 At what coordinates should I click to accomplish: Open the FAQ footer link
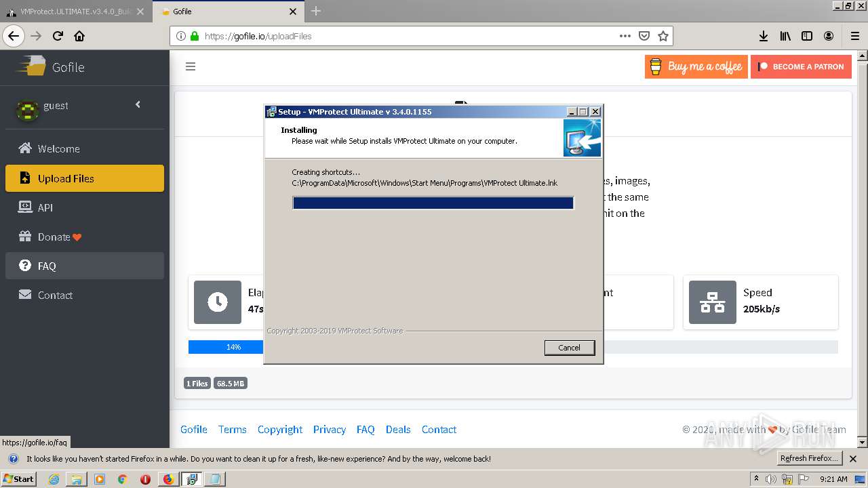pyautogui.click(x=366, y=429)
